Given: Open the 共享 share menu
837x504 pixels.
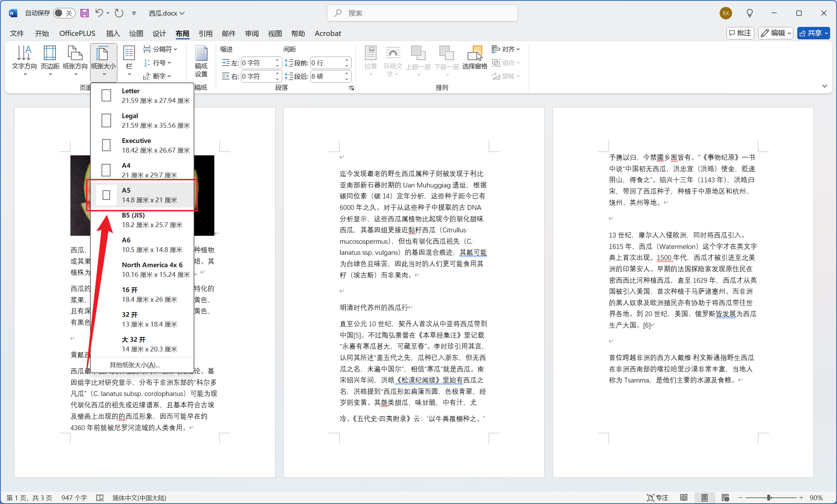Looking at the screenshot, I should (814, 33).
